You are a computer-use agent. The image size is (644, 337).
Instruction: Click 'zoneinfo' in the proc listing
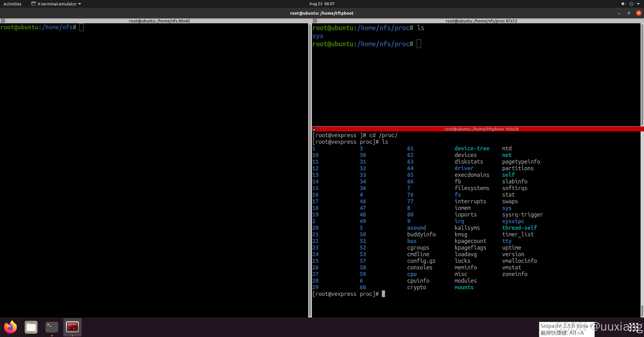[515, 274]
